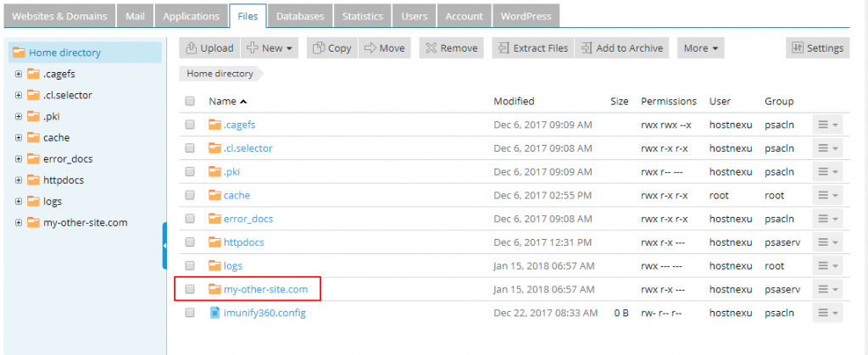Switch to the Databases tab

(x=299, y=16)
